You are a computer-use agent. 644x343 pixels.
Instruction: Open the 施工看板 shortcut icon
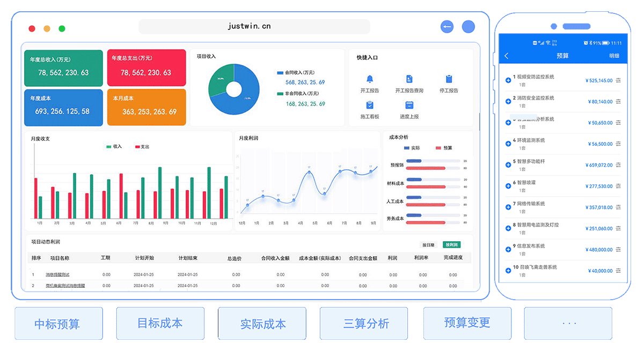pyautogui.click(x=369, y=105)
